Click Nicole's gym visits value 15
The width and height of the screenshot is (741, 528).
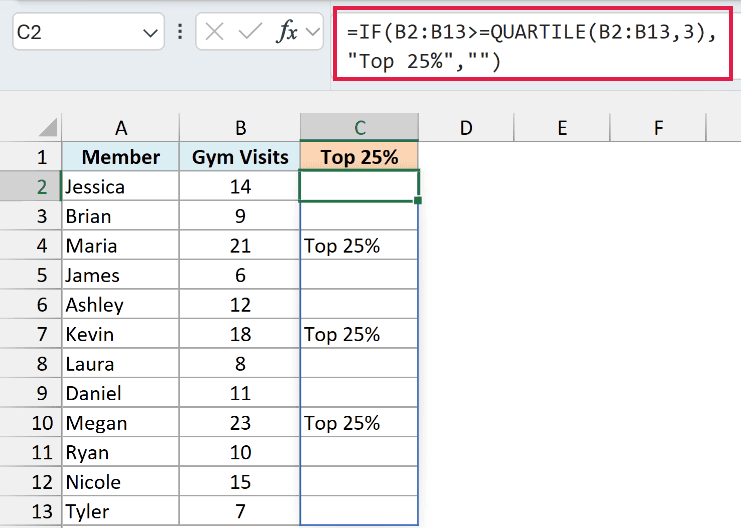tap(240, 482)
